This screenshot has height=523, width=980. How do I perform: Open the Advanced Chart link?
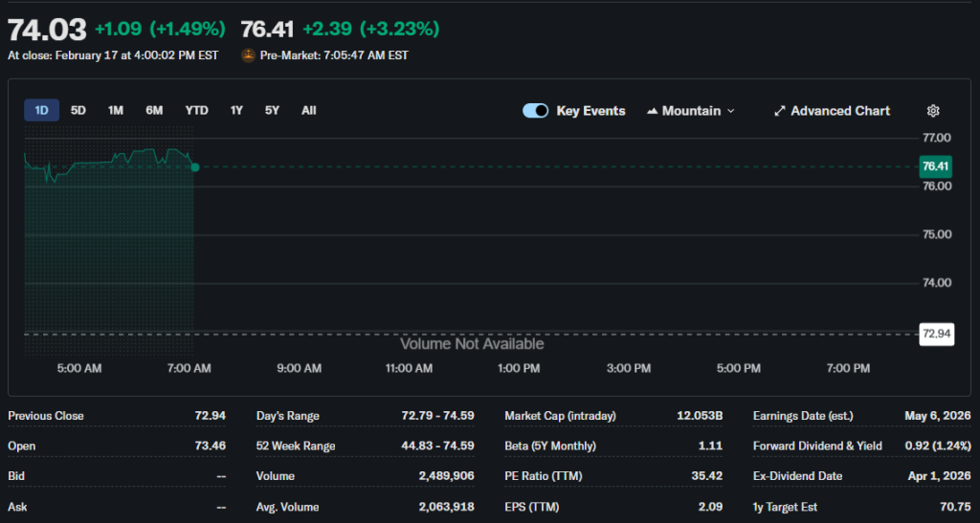839,111
